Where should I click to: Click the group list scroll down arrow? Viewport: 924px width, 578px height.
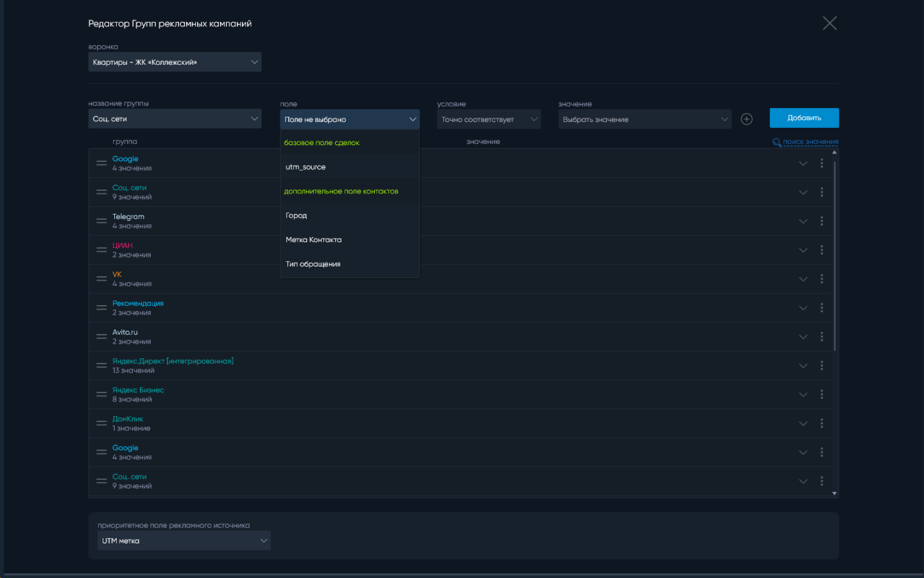click(834, 493)
